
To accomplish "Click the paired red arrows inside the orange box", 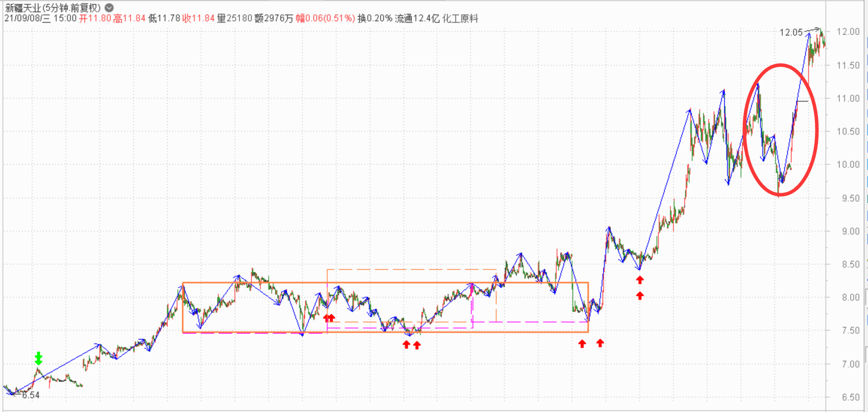I will pos(329,318).
